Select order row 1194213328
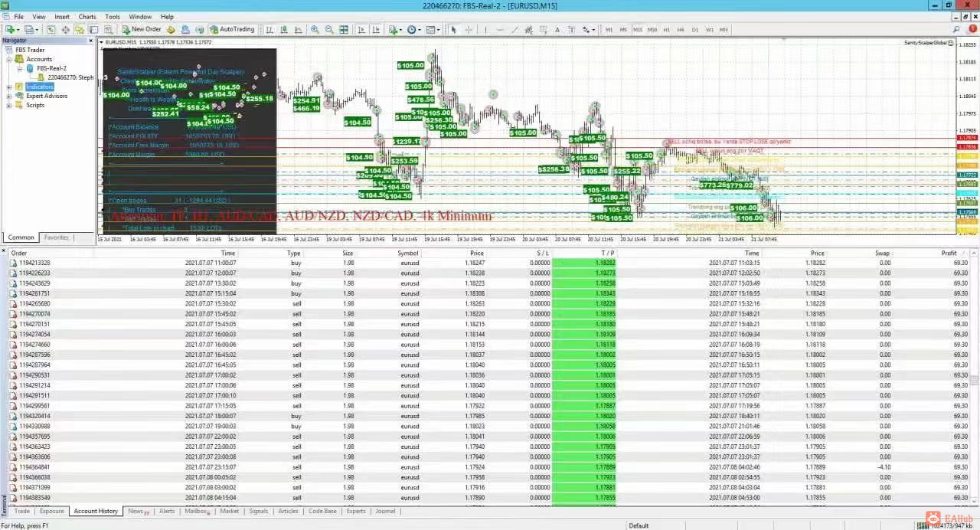 tap(489, 263)
